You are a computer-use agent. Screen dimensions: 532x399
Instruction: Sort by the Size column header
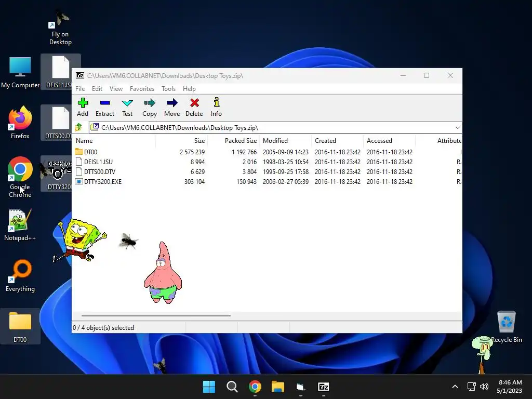[182, 140]
